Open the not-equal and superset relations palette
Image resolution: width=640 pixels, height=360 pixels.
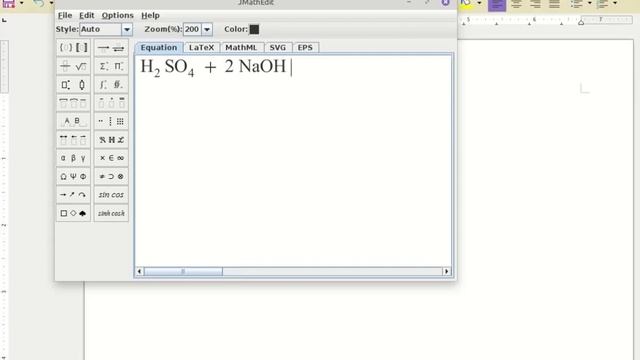point(111,176)
